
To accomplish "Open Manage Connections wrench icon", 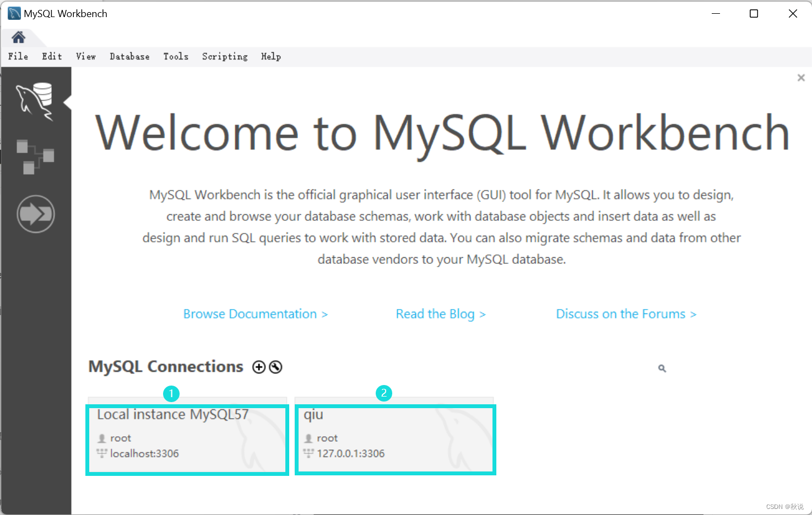I will coord(275,367).
